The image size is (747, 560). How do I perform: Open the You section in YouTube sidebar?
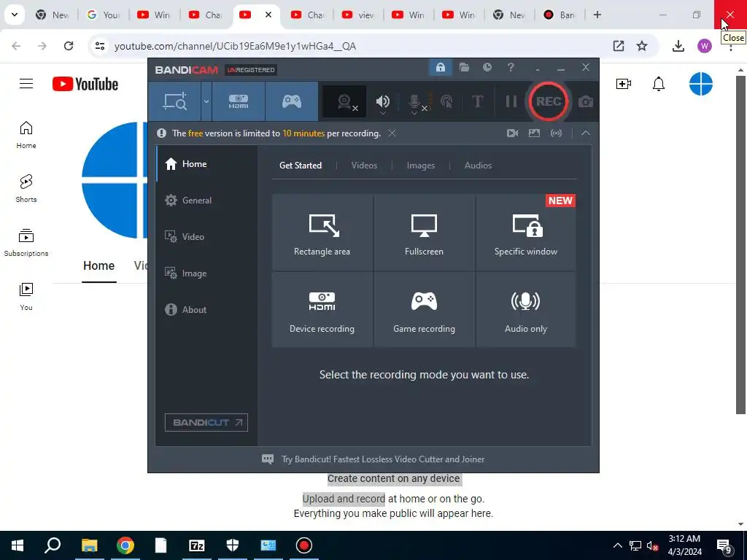(26, 297)
